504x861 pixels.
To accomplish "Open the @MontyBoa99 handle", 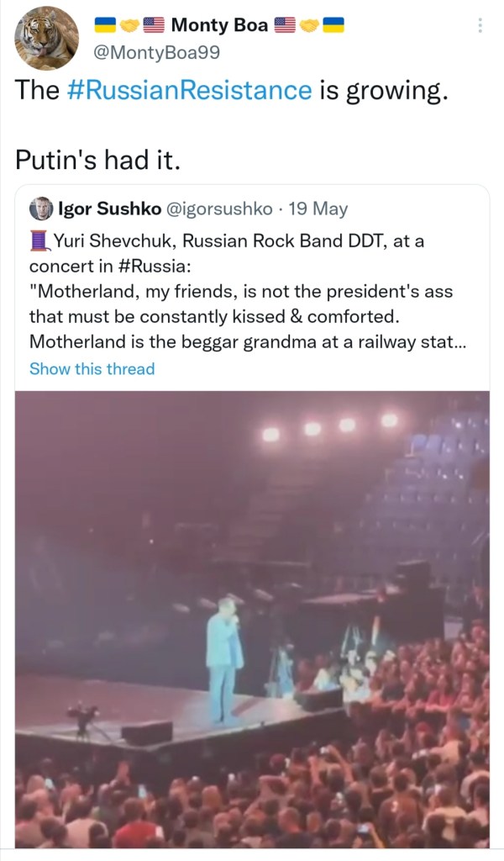I will 154,52.
